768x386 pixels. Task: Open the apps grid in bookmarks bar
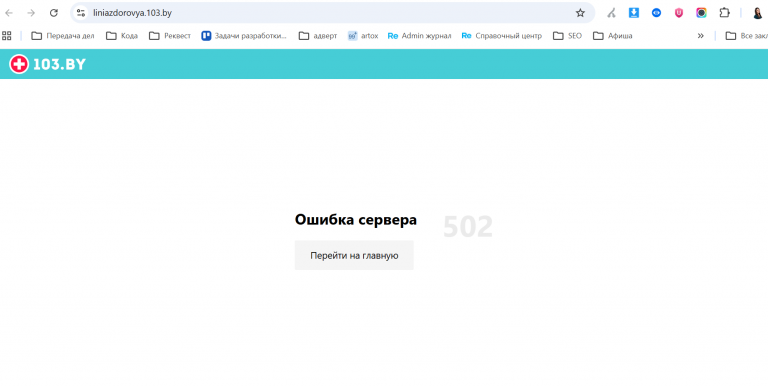tap(7, 36)
